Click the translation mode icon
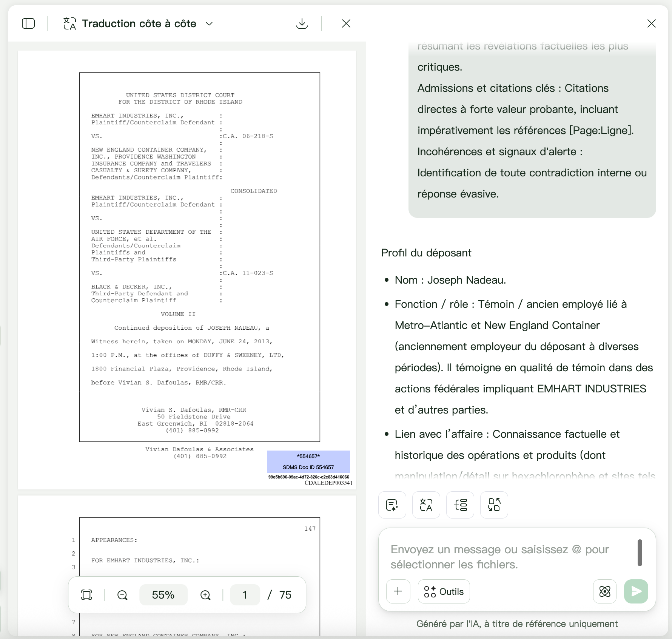 pyautogui.click(x=69, y=23)
